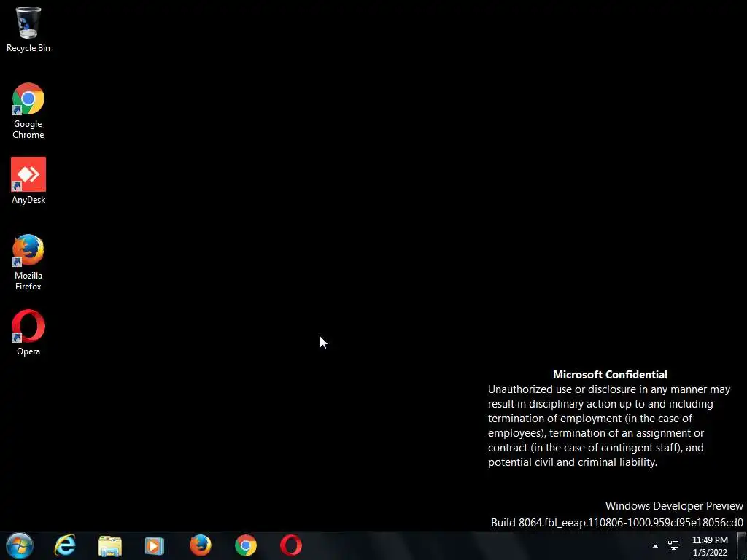Open the clock showing 11:49 PM

[710, 546]
